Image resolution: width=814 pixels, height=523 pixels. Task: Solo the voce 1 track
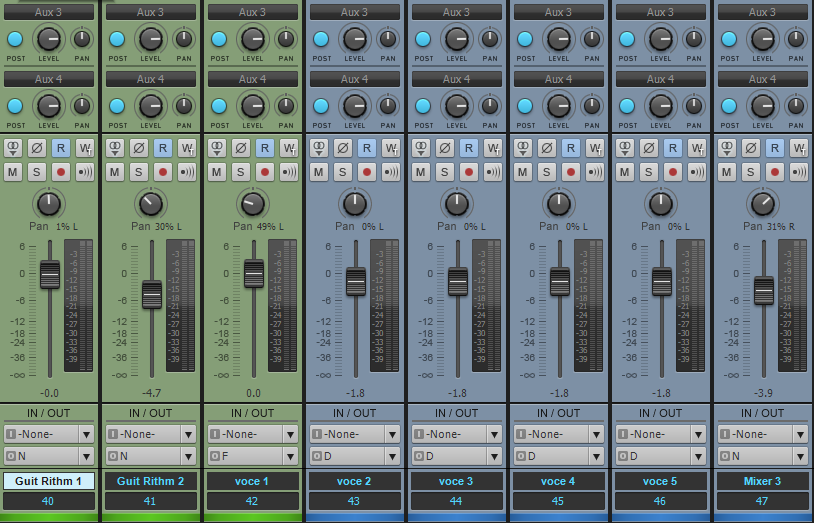point(241,172)
